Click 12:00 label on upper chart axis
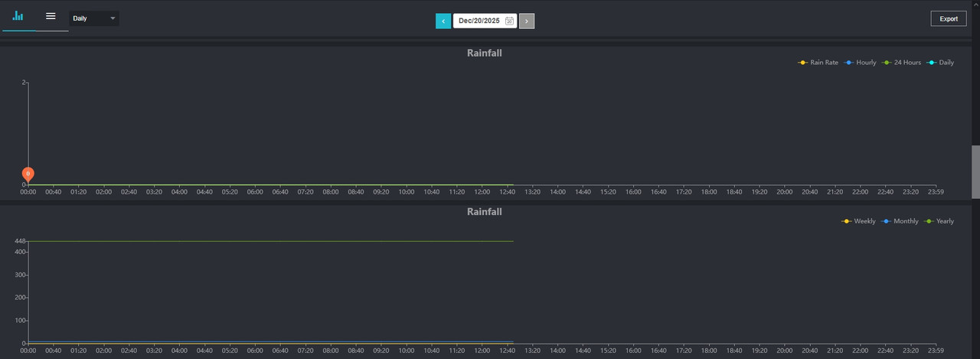This screenshot has width=980, height=359. pos(482,192)
